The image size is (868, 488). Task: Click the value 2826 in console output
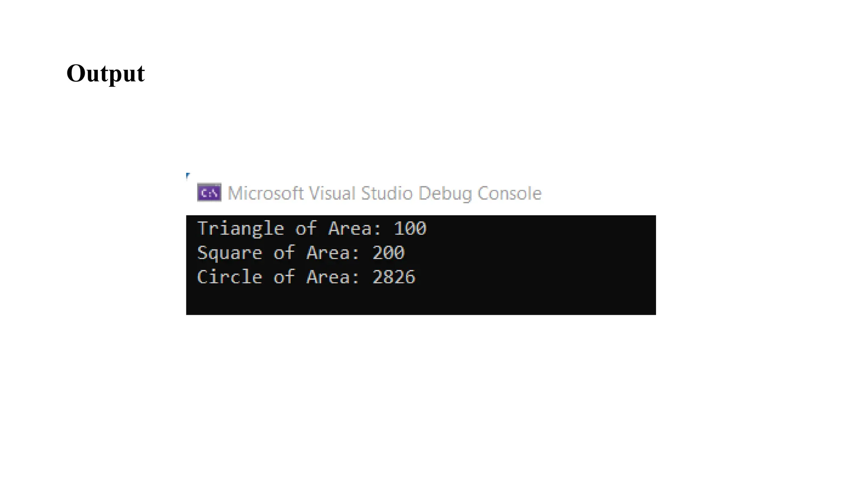[394, 277]
